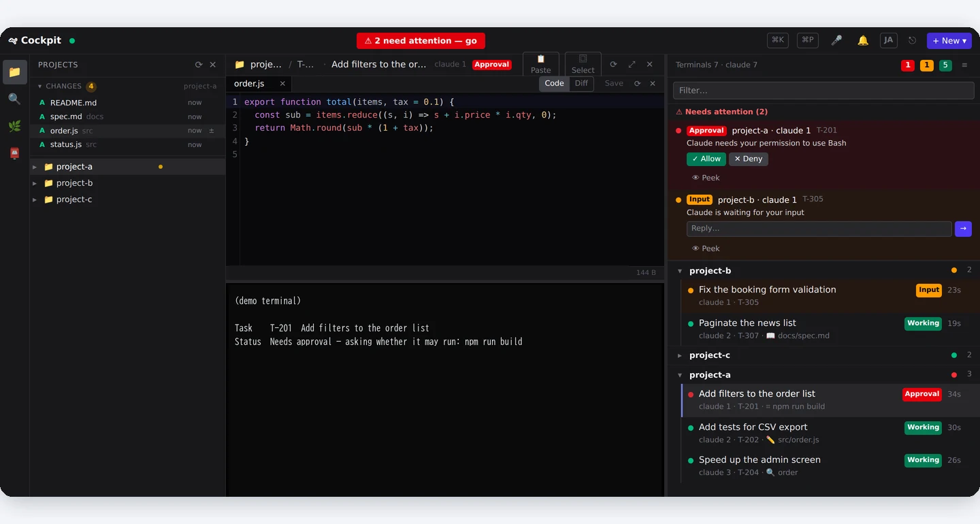Refresh the Projects panel
The image size is (980, 524).
[x=199, y=65]
